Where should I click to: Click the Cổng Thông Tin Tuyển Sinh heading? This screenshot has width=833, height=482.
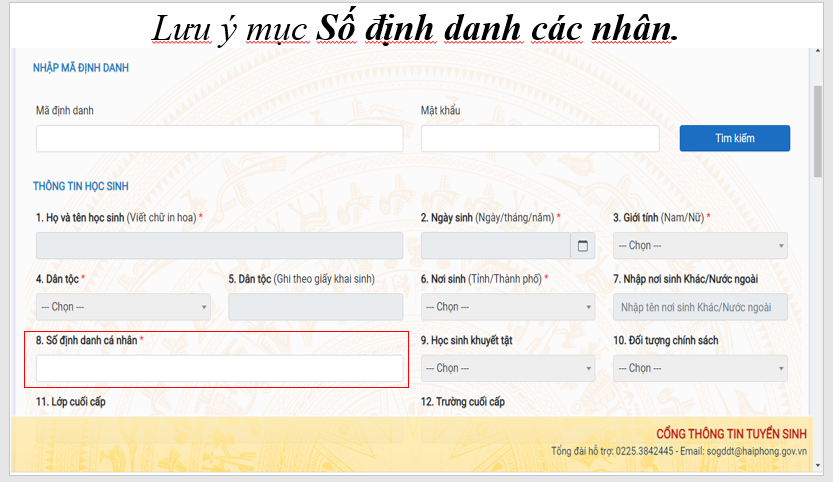[x=731, y=433]
